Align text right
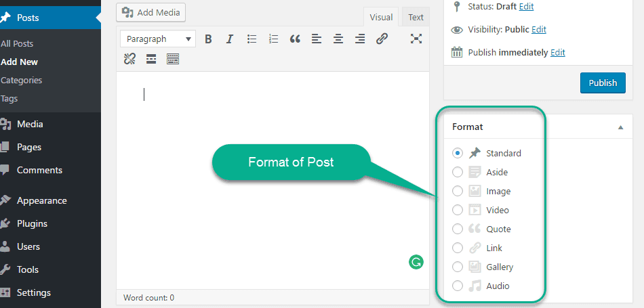The height and width of the screenshot is (308, 644). click(360, 39)
